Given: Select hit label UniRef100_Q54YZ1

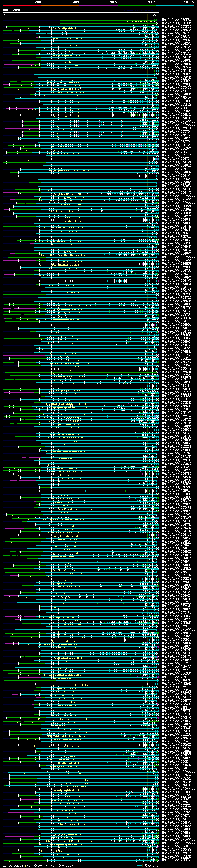Looking at the screenshot, I should 177,419.
